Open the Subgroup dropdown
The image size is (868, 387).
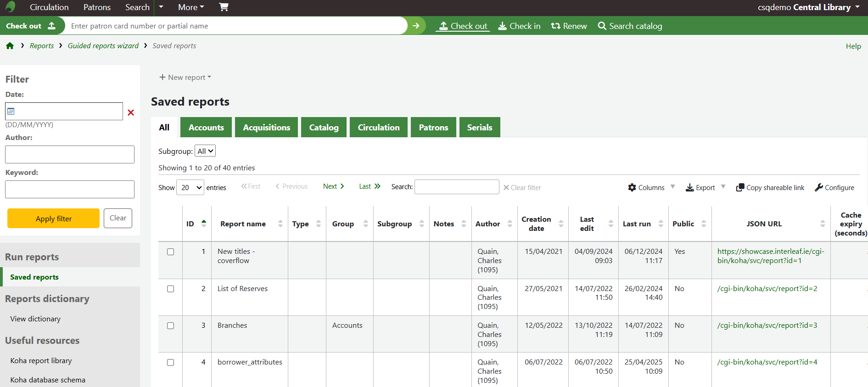205,151
